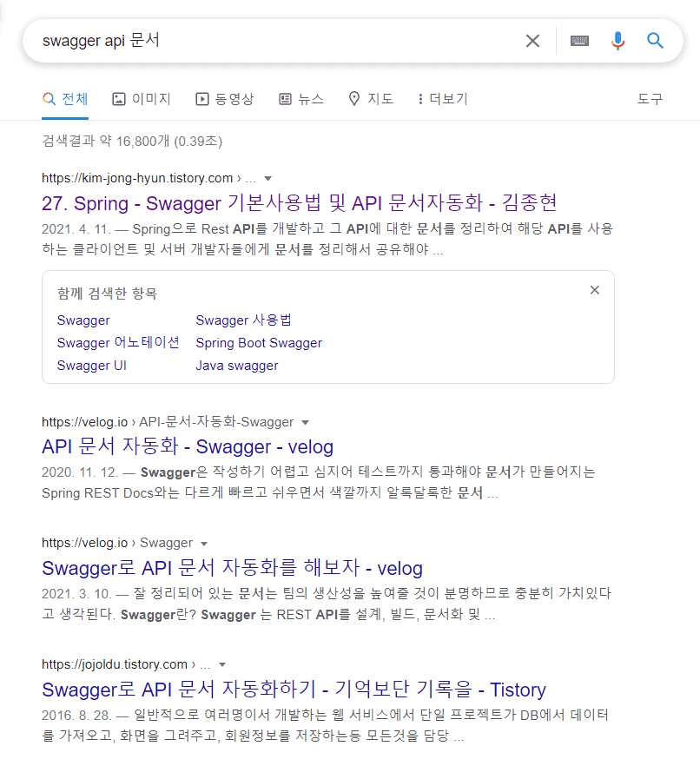Open the 도구 search tools
Screen dimensions: 700x779
(x=650, y=99)
